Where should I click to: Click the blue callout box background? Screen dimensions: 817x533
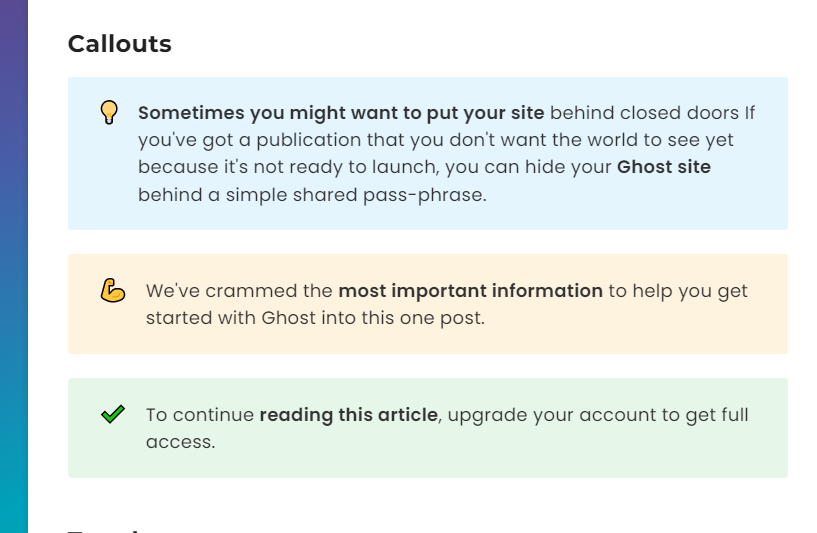coord(428,153)
